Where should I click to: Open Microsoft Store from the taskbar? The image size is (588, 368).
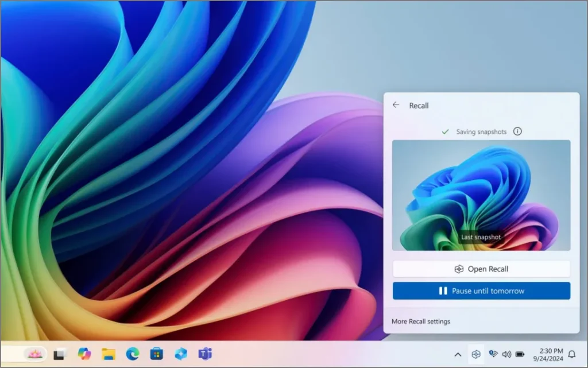[x=156, y=354]
